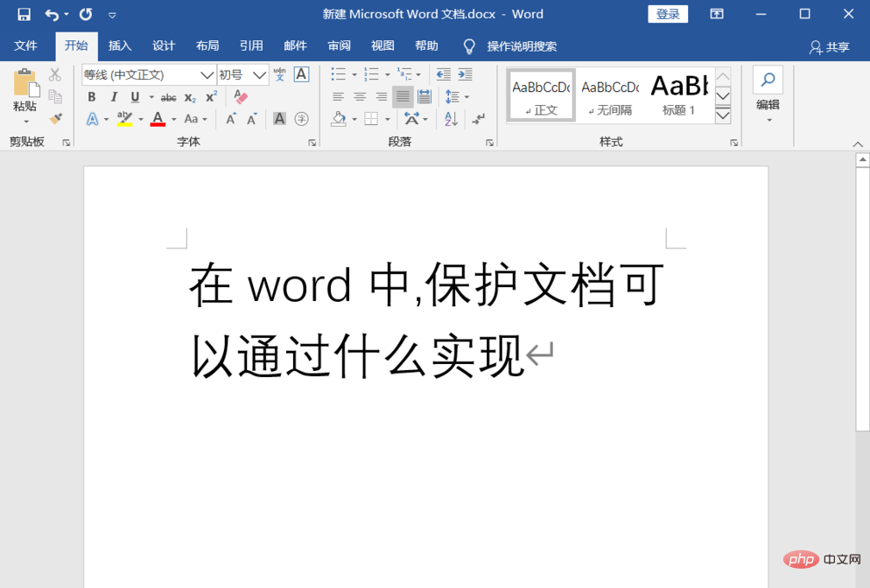This screenshot has width=870, height=588.
Task: Clear all formatting with eraser icon
Action: click(x=240, y=96)
